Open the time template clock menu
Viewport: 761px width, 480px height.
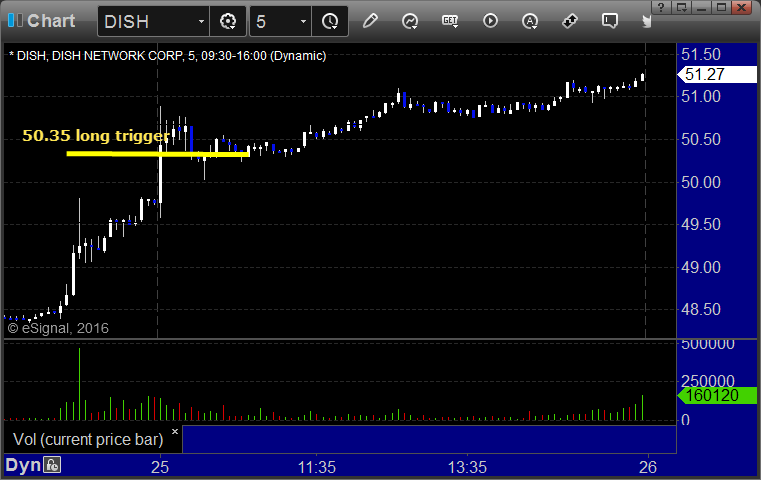click(x=330, y=21)
